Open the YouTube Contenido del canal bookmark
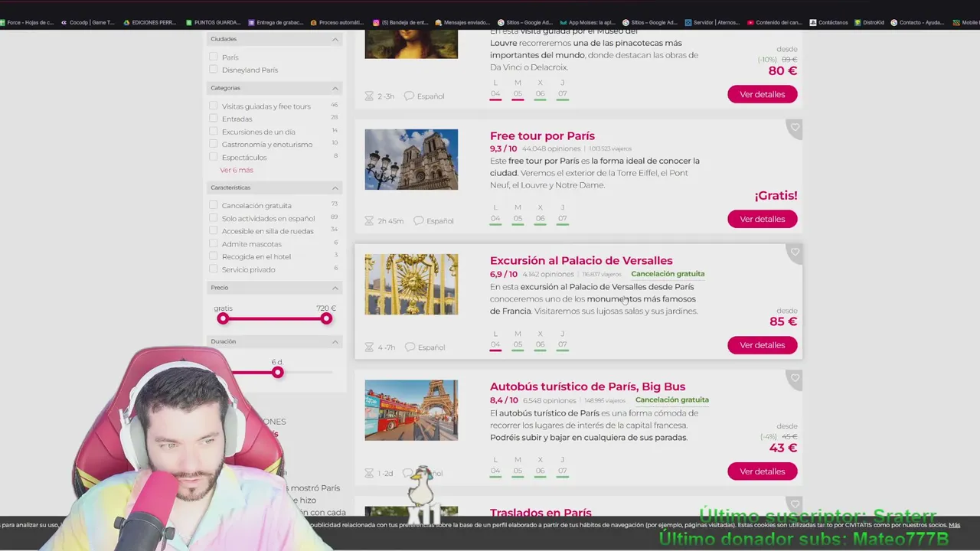 point(774,23)
